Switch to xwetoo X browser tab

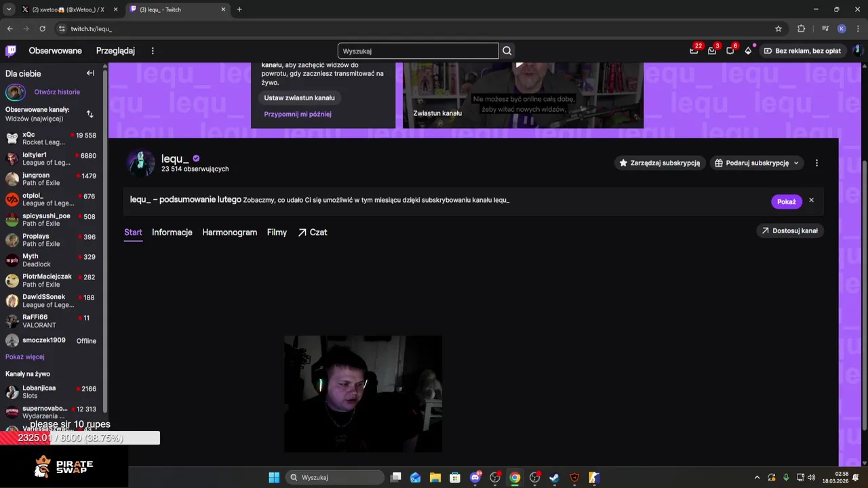click(x=68, y=9)
